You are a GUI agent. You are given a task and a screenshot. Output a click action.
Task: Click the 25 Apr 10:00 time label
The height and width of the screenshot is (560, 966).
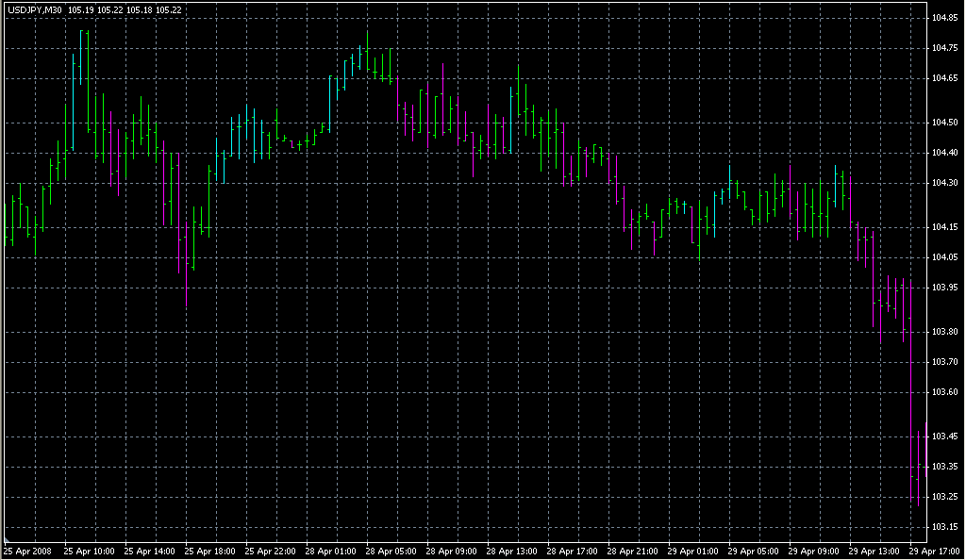[91, 551]
